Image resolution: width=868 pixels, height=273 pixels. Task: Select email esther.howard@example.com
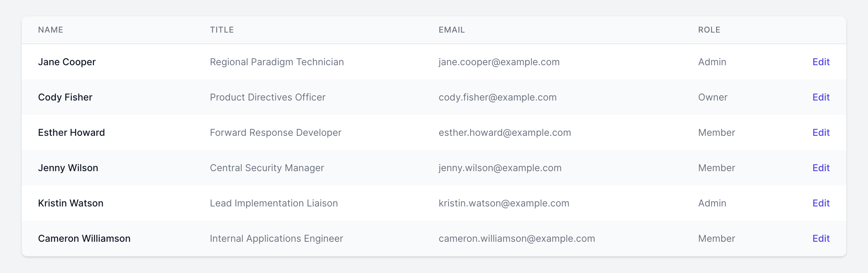pyautogui.click(x=505, y=132)
